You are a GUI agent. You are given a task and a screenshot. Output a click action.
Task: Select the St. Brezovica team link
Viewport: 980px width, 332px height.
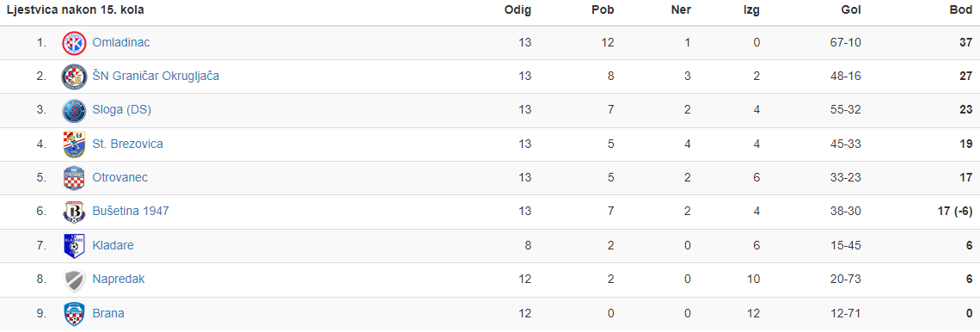tap(127, 144)
